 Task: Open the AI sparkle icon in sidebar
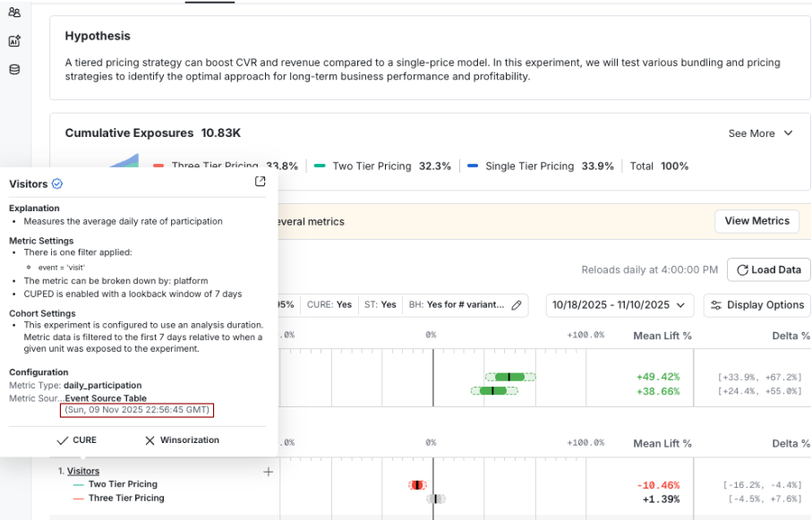pos(14,41)
